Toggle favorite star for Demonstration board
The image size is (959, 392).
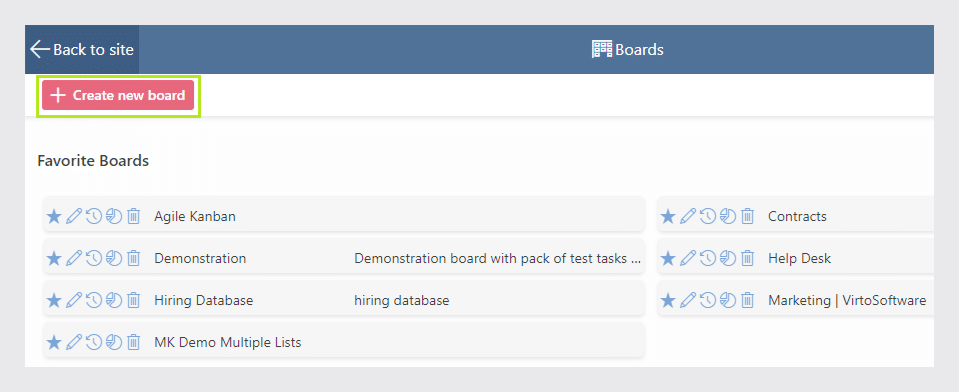(x=54, y=258)
